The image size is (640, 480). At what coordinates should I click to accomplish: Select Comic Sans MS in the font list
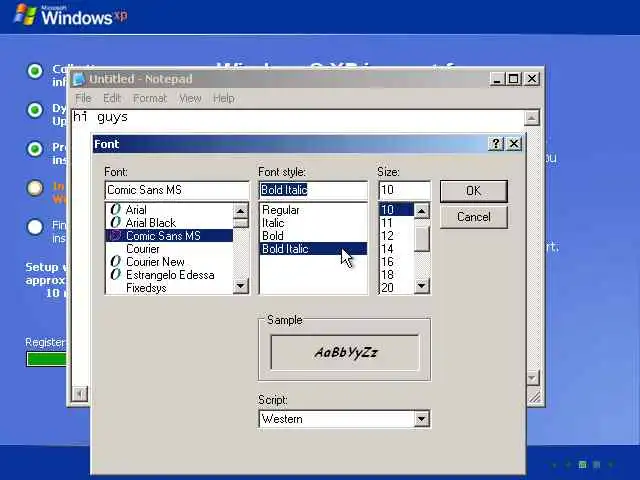coord(169,236)
